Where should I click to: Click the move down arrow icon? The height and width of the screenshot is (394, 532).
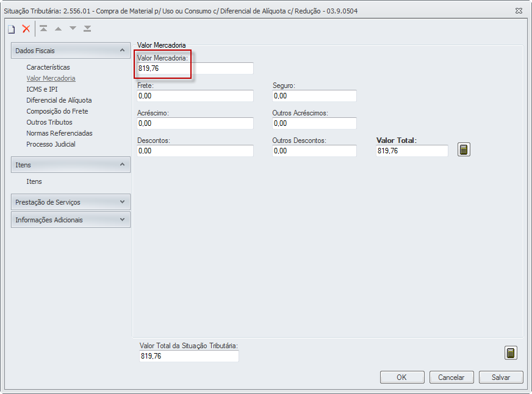coord(73,29)
